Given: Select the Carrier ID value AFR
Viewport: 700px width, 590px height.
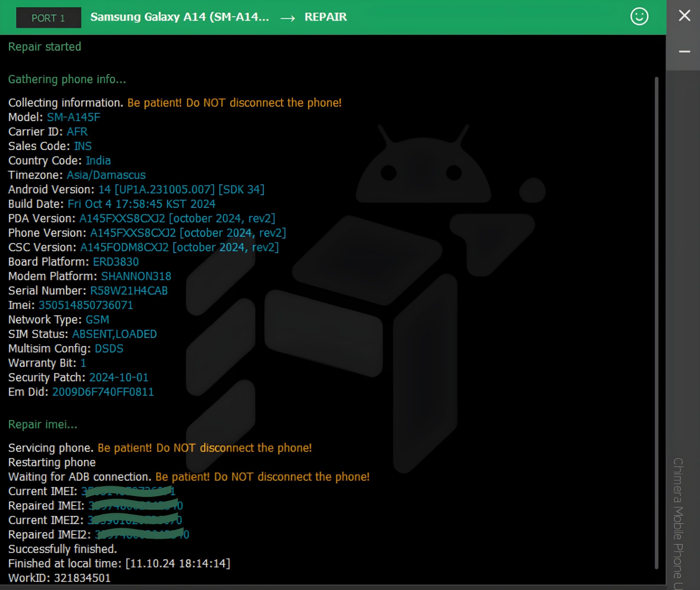Looking at the screenshot, I should click(77, 132).
